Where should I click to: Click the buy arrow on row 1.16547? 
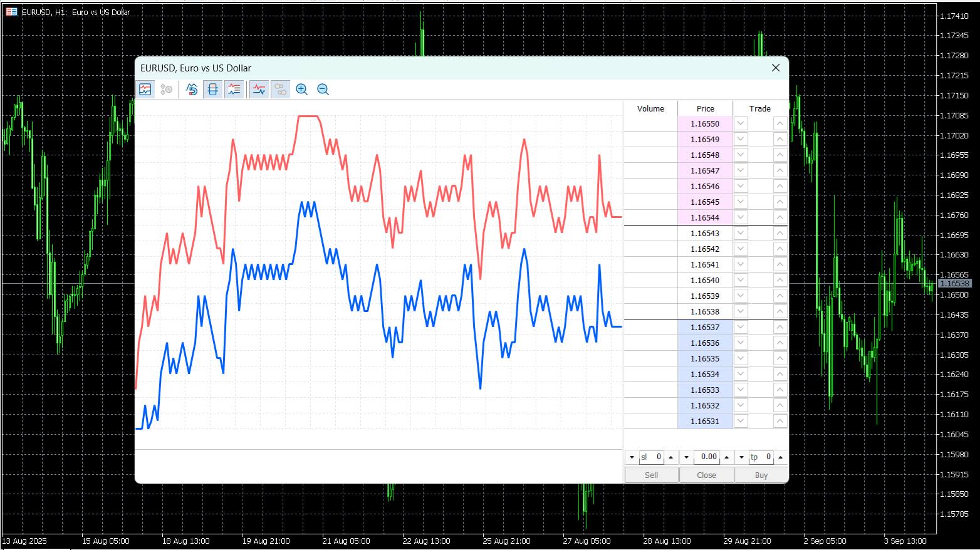[x=779, y=170]
